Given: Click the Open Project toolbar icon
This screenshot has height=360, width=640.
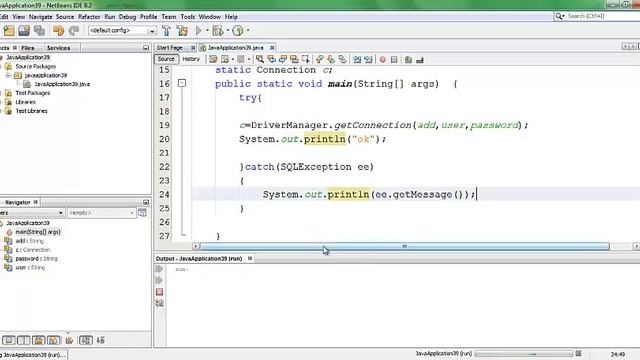Looking at the screenshot, I should [24, 31].
